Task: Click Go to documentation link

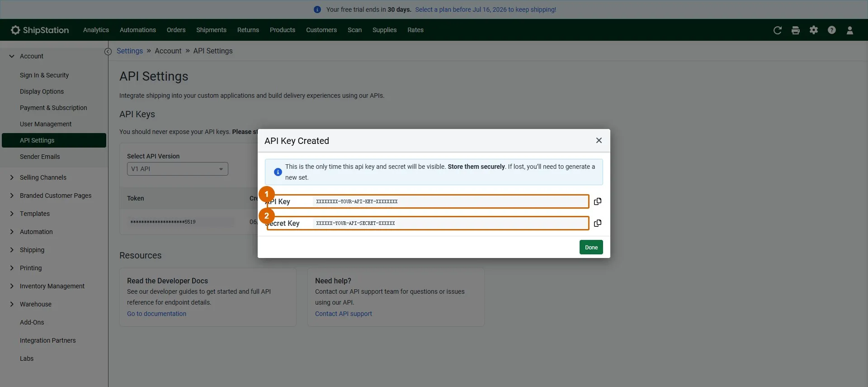Action: click(x=156, y=314)
